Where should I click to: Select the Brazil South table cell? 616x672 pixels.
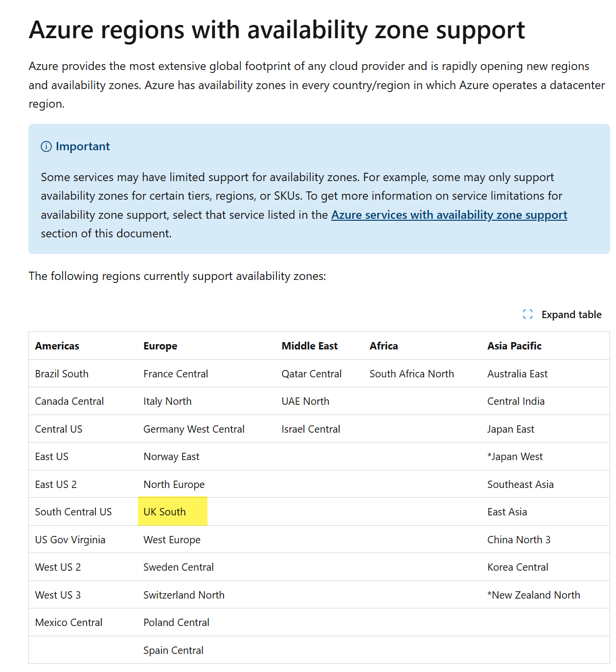[x=62, y=374]
